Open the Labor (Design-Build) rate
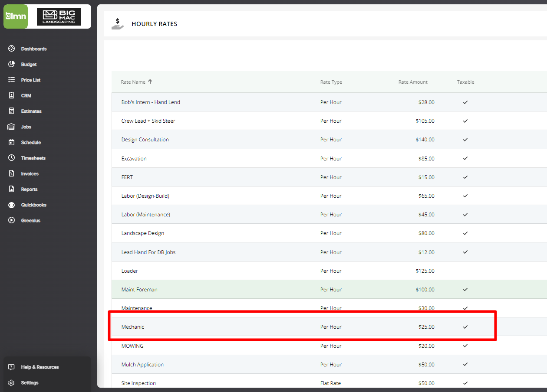This screenshot has width=547, height=392. coord(145,196)
